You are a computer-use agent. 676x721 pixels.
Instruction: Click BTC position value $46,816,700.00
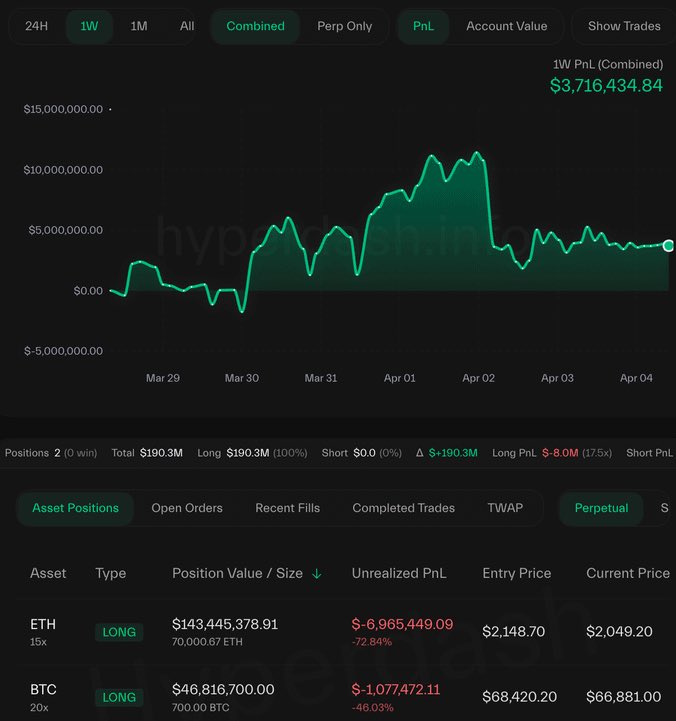pos(223,690)
